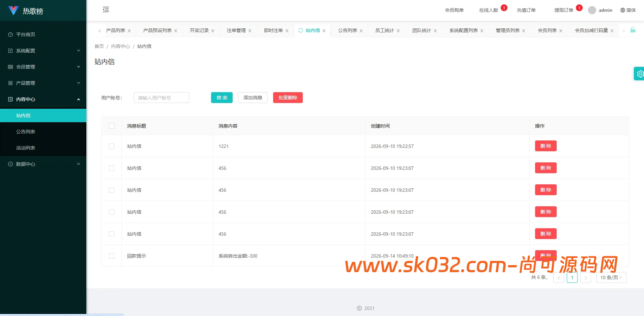Close the 注单管理 tab
The height and width of the screenshot is (316, 644).
click(x=250, y=31)
